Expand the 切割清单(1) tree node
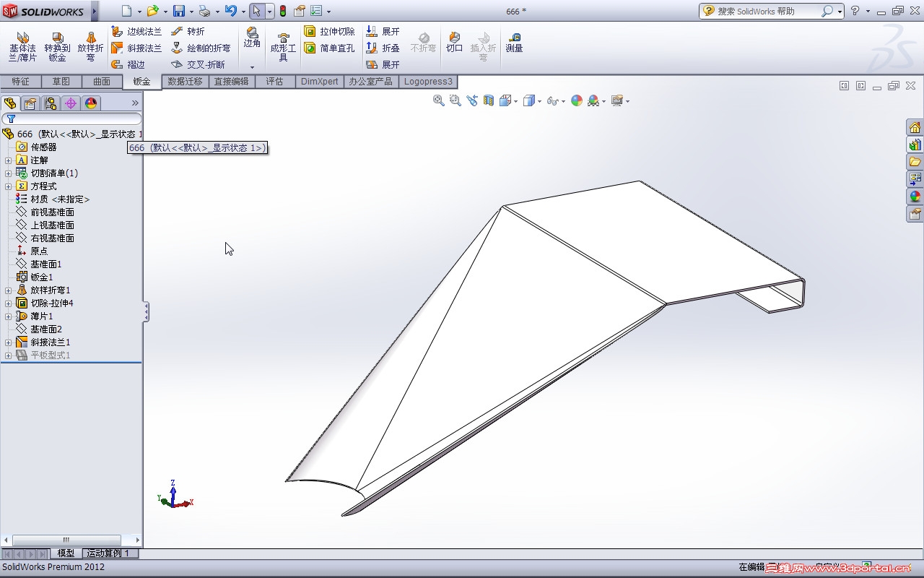924x578 pixels. 8,173
